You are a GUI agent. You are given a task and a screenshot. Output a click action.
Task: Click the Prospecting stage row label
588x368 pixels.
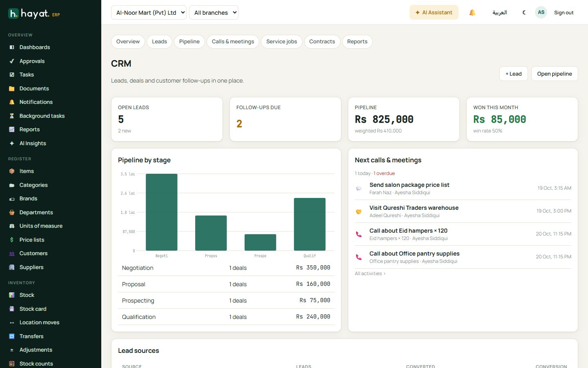click(138, 301)
